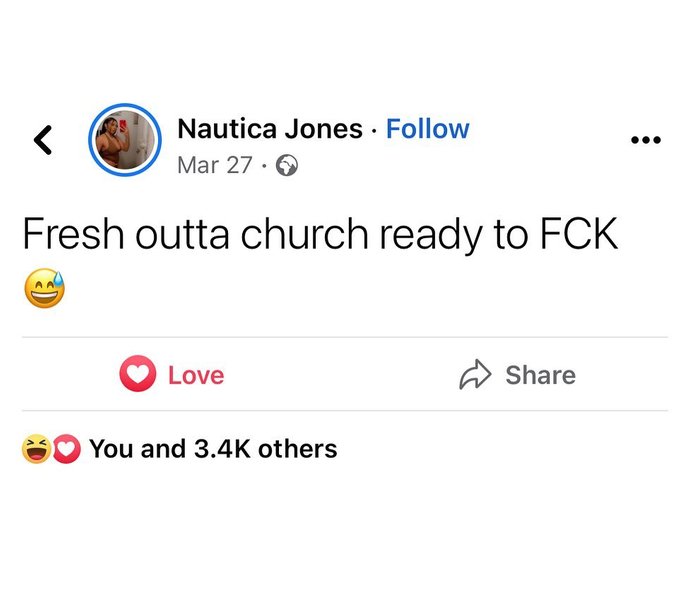This screenshot has height=600, width=690.
Task: Click the word Fresh starting the post
Action: coord(64,235)
